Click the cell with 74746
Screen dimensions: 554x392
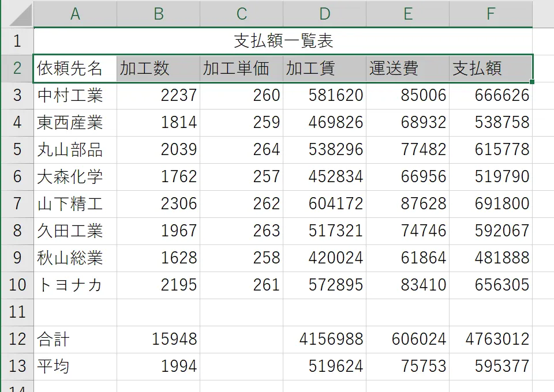(408, 231)
